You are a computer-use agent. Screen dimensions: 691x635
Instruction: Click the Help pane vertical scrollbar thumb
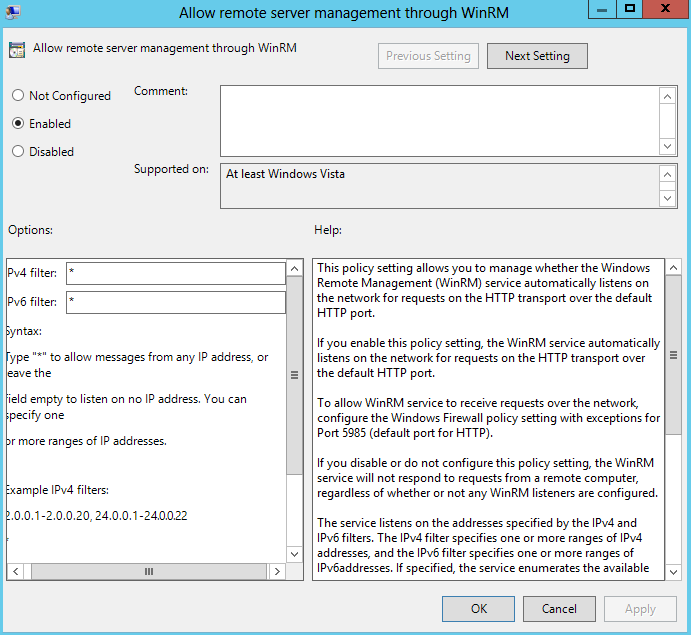coord(673,355)
